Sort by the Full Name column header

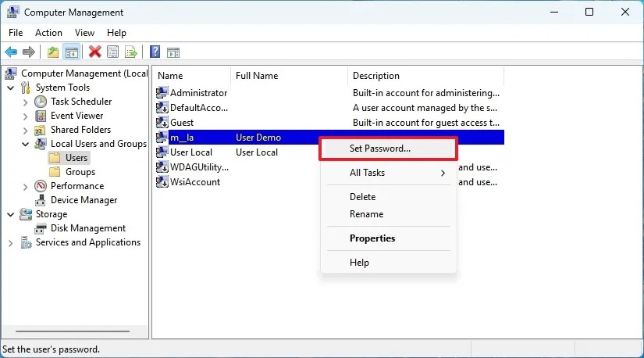coord(289,76)
